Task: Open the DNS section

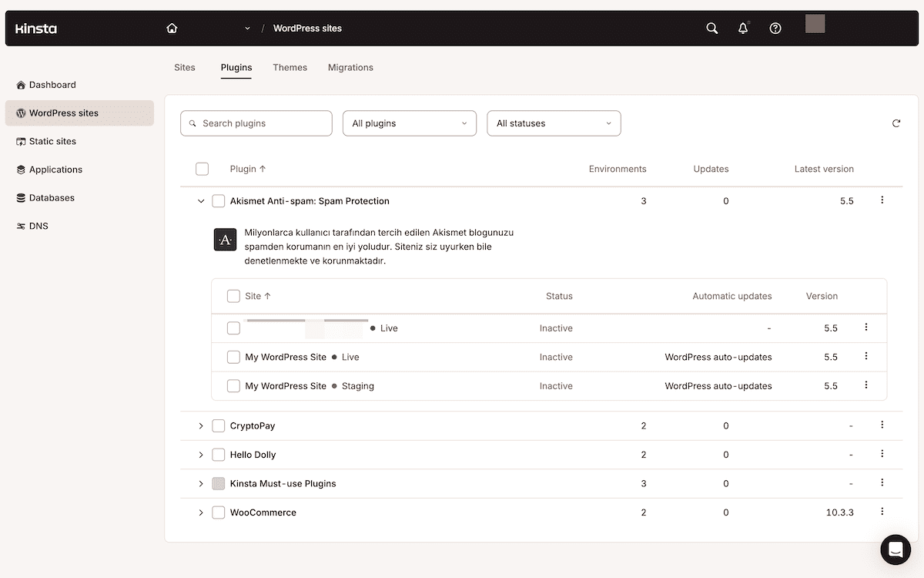Action: [37, 225]
